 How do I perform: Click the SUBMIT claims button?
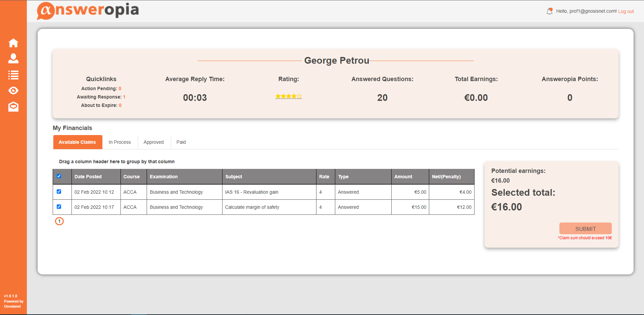(585, 229)
